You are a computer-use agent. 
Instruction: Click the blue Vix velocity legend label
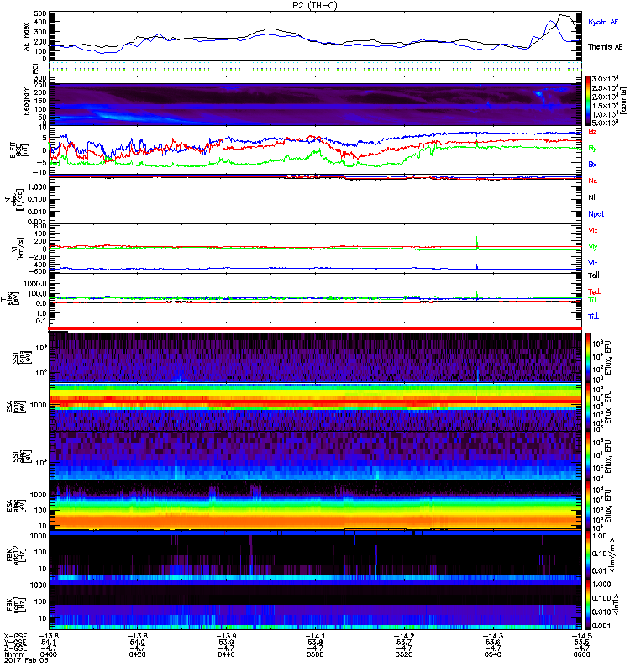[x=592, y=263]
